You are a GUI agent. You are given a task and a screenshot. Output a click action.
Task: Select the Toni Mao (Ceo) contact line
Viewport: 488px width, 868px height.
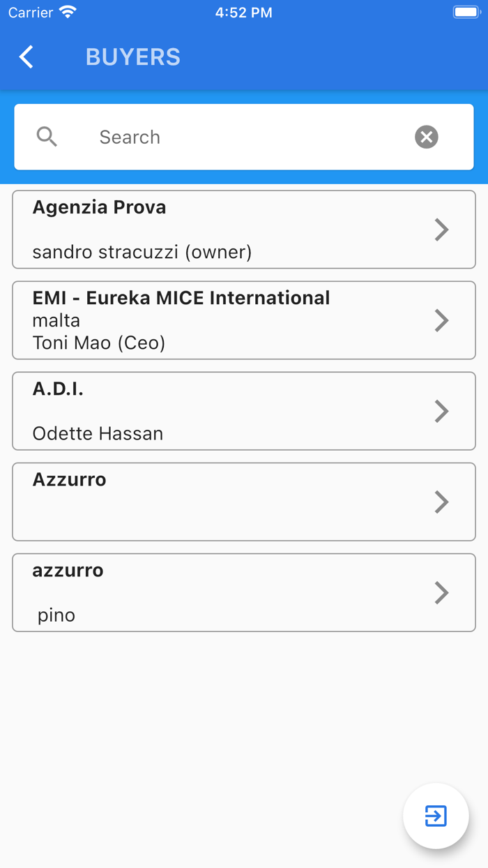(x=98, y=343)
